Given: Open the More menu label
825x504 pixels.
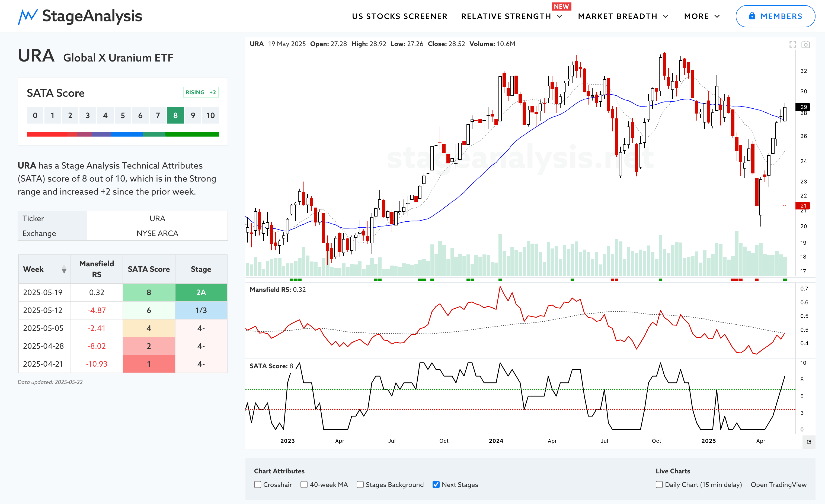Looking at the screenshot, I should pyautogui.click(x=696, y=16).
